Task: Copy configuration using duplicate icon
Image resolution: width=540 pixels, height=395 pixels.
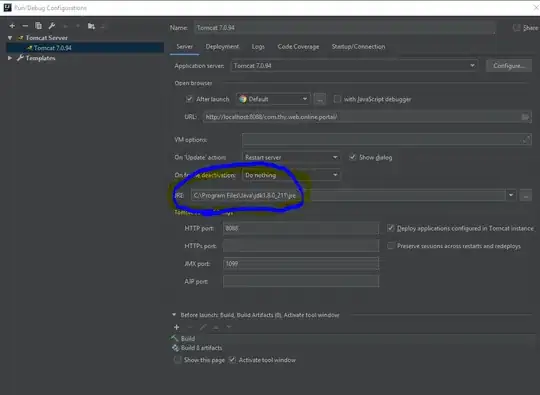Action: pos(38,26)
